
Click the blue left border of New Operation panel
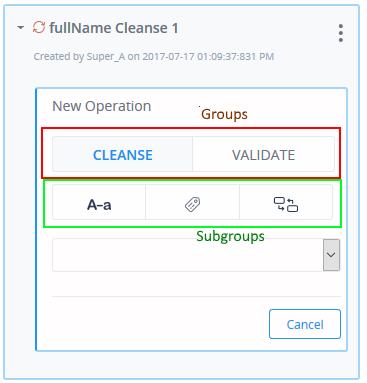[36, 219]
